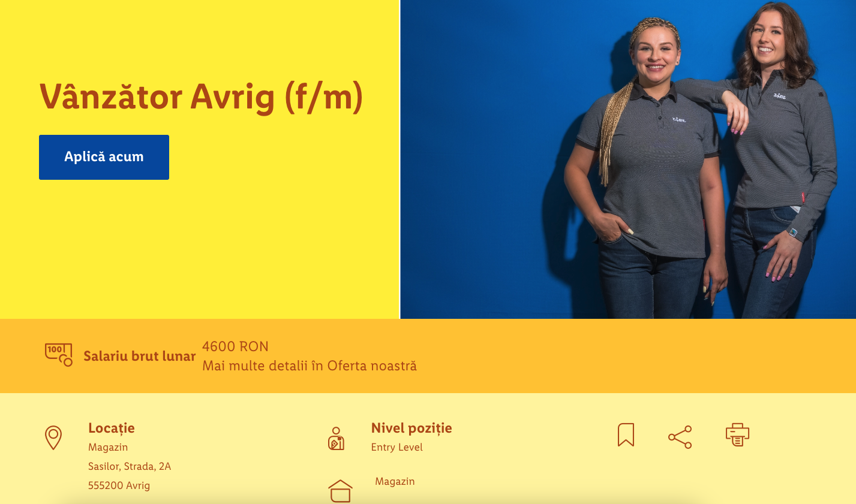Select the Vânzător Avrig (f/m) title
This screenshot has width=856, height=504.
(x=201, y=97)
